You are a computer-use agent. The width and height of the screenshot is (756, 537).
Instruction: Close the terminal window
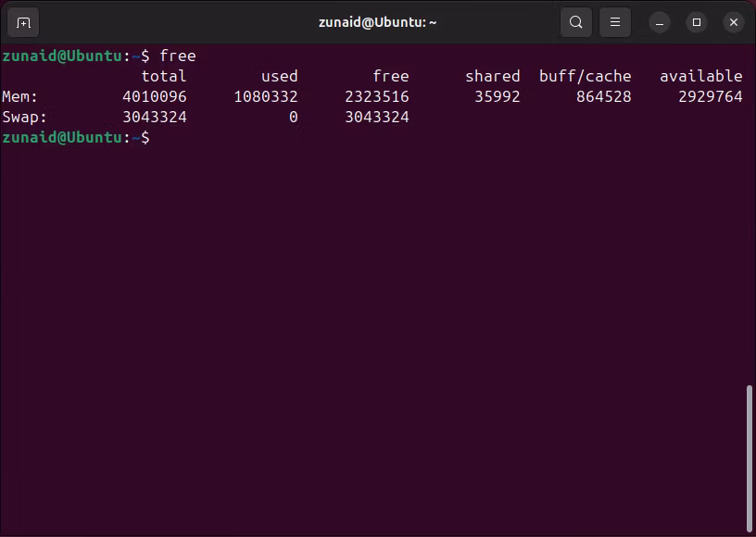734,22
